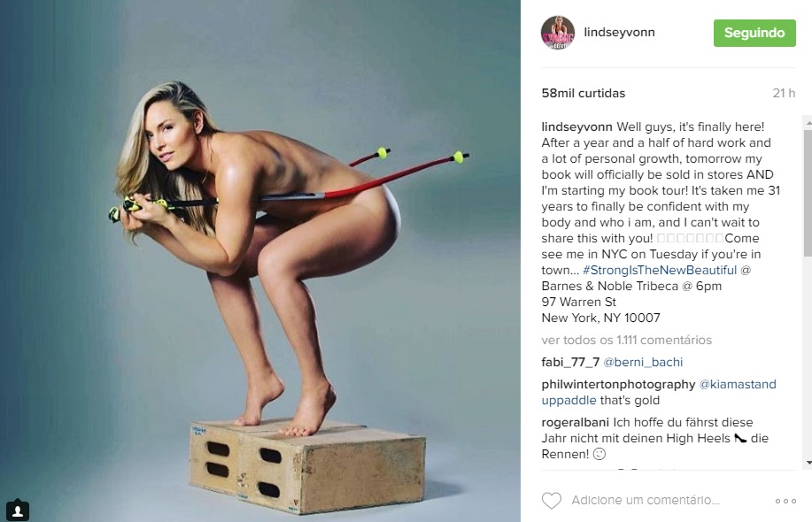Click the scrollbar down arrow
The width and height of the screenshot is (812, 522).
[x=808, y=463]
